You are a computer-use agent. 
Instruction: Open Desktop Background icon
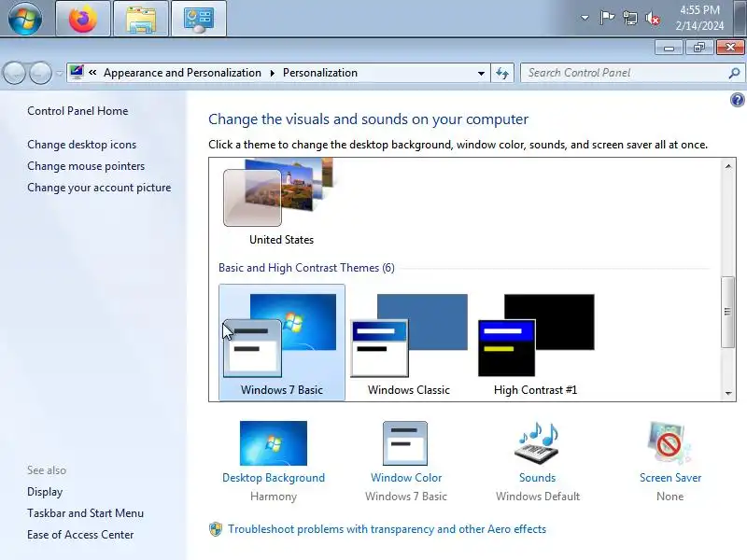(x=274, y=443)
